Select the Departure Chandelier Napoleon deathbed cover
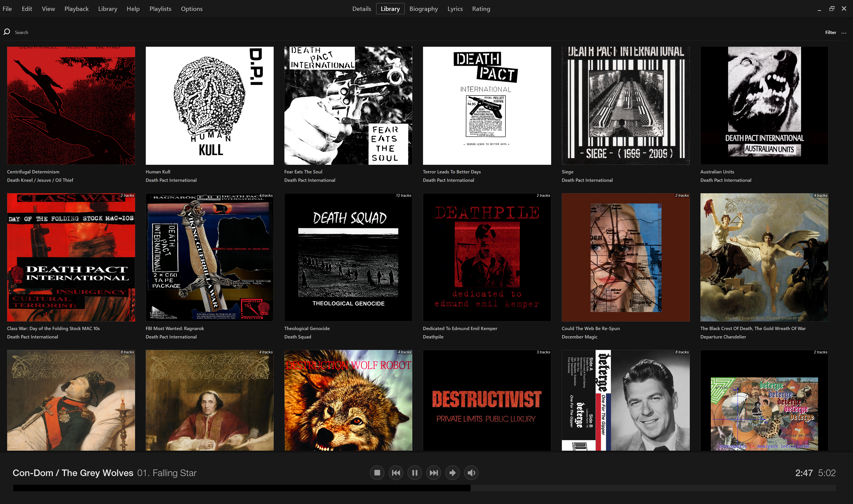The height and width of the screenshot is (504, 853). 71,400
